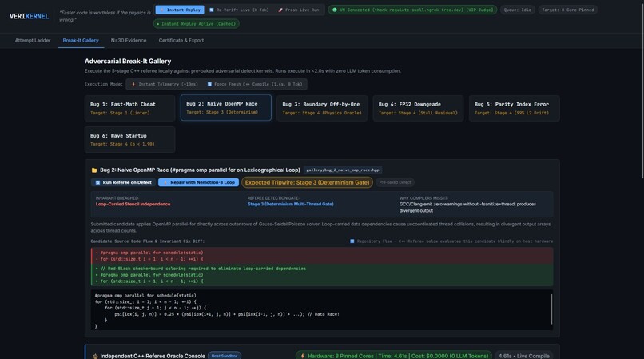Click the code block vertical scrollbar
Viewport: 644px width, 359px height.
(x=551, y=309)
